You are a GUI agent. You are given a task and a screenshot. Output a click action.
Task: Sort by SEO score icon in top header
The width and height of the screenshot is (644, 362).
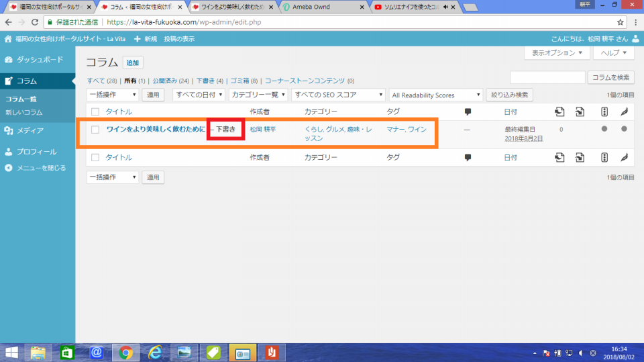(604, 111)
